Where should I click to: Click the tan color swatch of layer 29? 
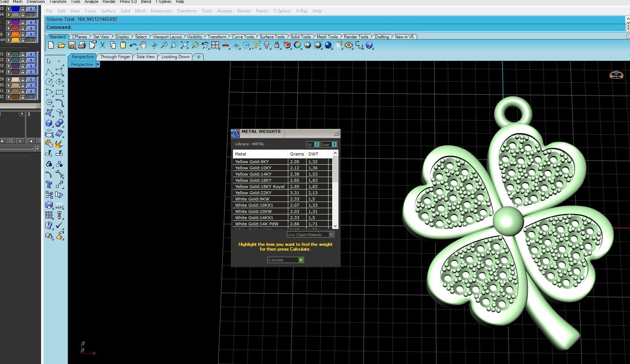tap(15, 79)
